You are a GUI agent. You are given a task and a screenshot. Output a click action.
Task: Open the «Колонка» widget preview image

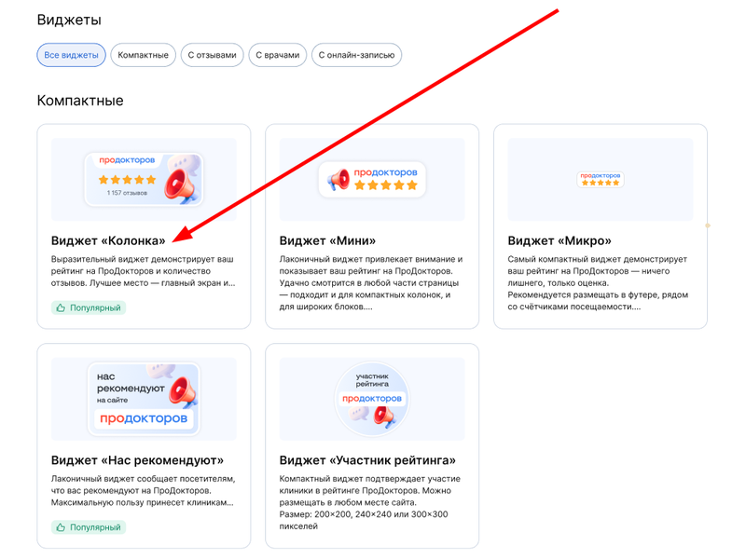point(144,179)
